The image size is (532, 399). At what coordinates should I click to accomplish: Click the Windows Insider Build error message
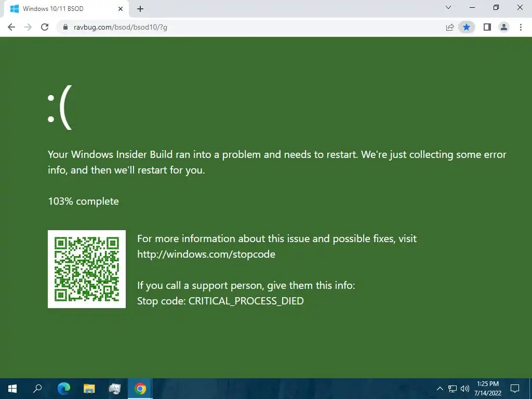pyautogui.click(x=277, y=162)
